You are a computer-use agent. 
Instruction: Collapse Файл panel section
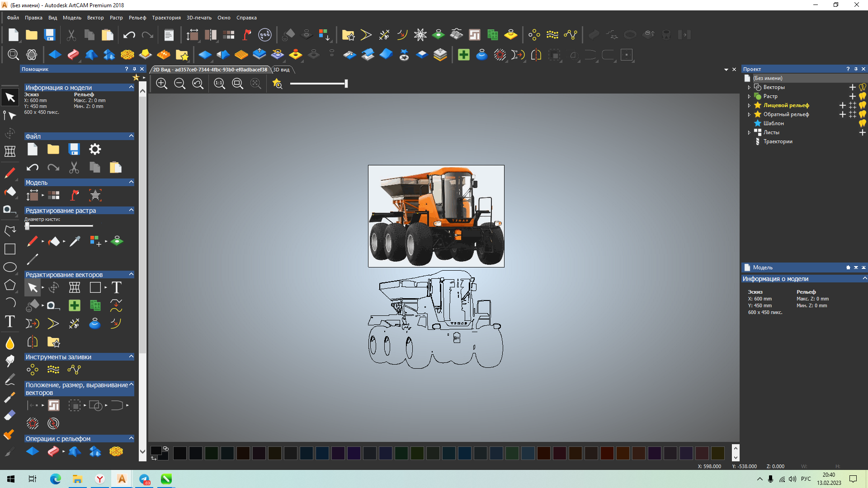click(x=131, y=136)
